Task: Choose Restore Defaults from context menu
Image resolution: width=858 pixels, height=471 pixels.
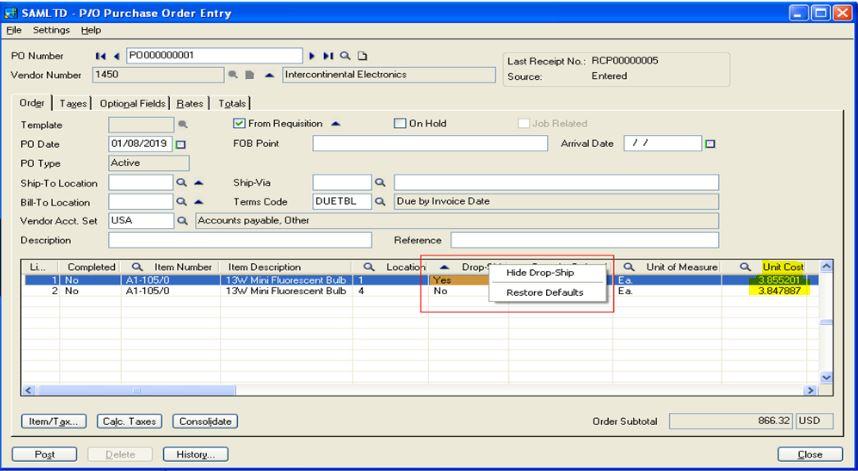Action: tap(545, 293)
